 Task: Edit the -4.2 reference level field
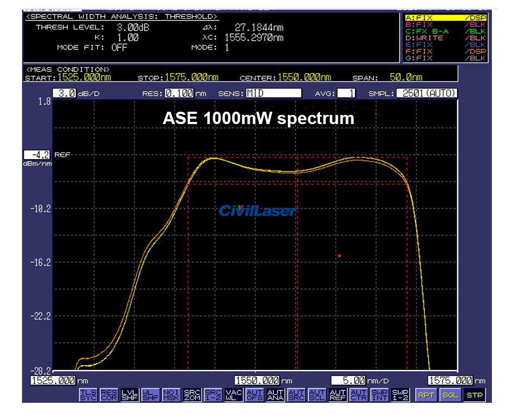(x=37, y=155)
